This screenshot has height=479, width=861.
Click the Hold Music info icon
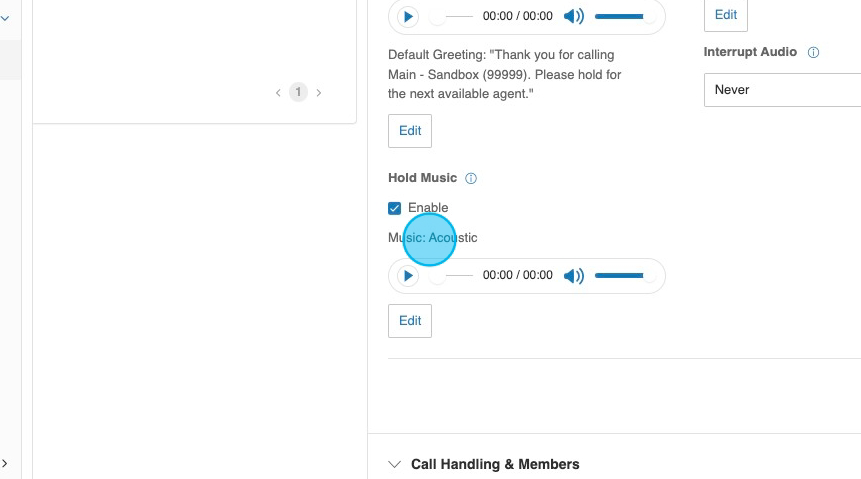point(471,179)
